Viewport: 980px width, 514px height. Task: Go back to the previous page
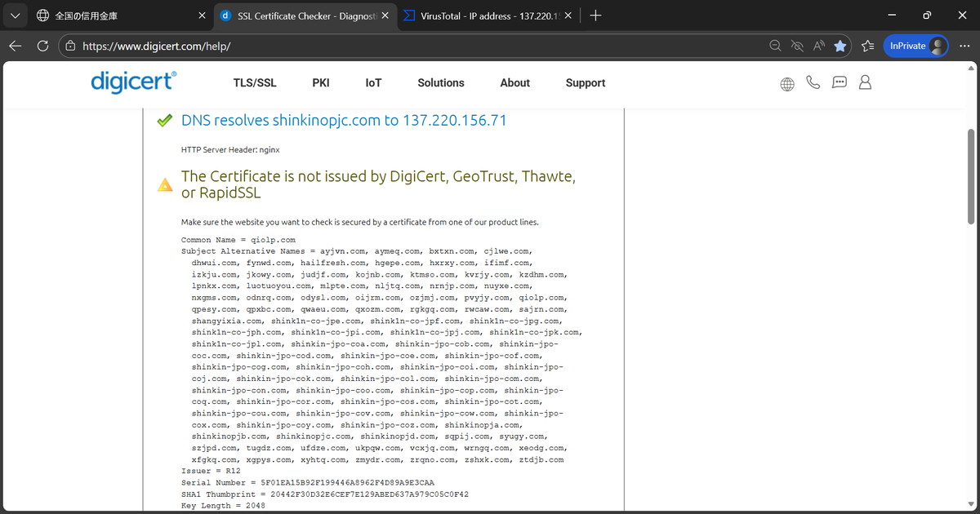coord(15,47)
